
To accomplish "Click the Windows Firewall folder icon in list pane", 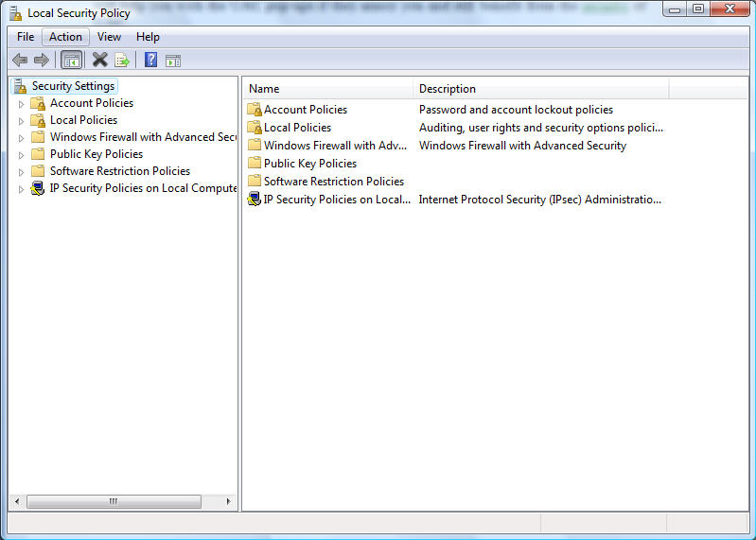I will (x=255, y=145).
